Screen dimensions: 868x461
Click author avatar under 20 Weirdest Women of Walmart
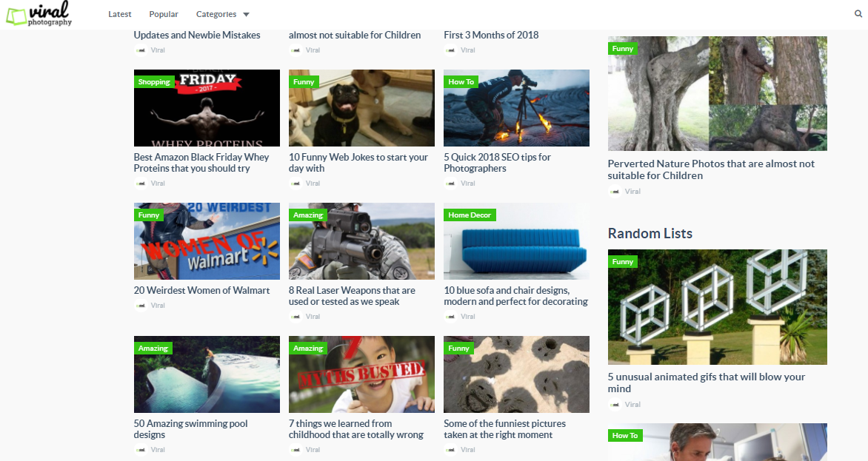tap(141, 305)
